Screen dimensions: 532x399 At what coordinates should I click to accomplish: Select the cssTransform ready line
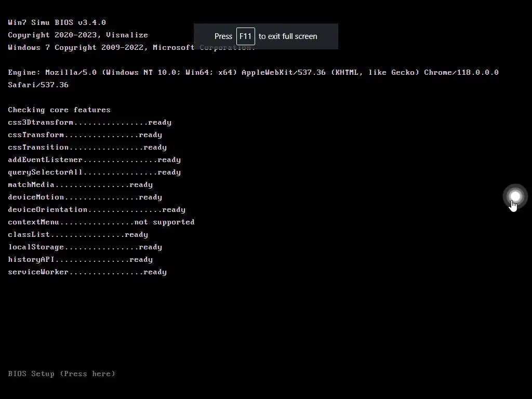click(85, 135)
